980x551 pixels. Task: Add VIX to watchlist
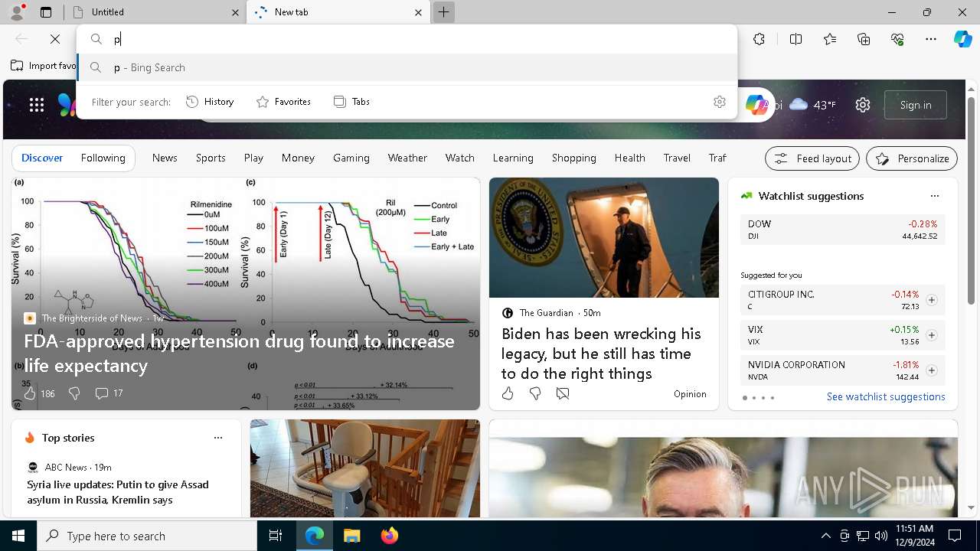pyautogui.click(x=932, y=335)
